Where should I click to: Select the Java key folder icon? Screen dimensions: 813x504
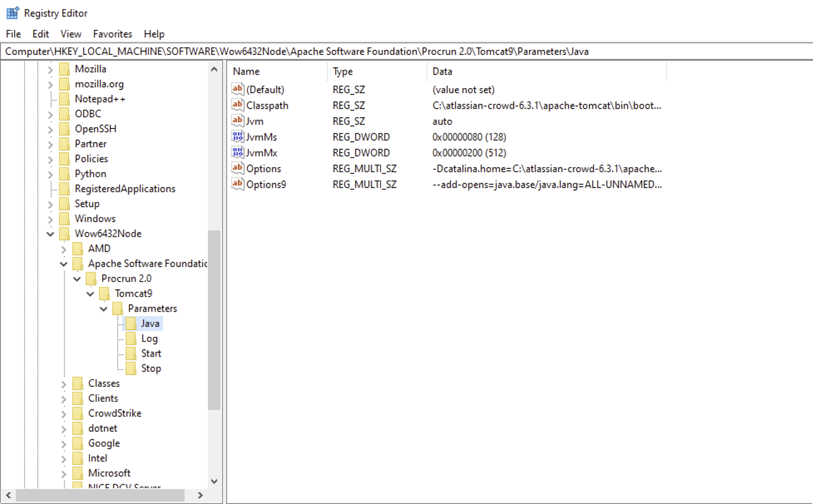130,323
